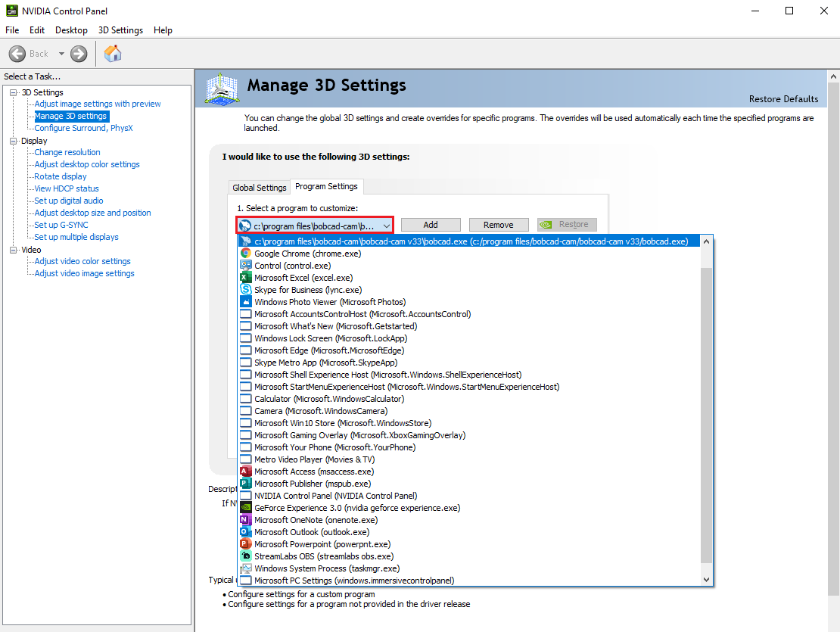840x632 pixels.
Task: Open Adjust desktop color settings
Action: click(87, 164)
